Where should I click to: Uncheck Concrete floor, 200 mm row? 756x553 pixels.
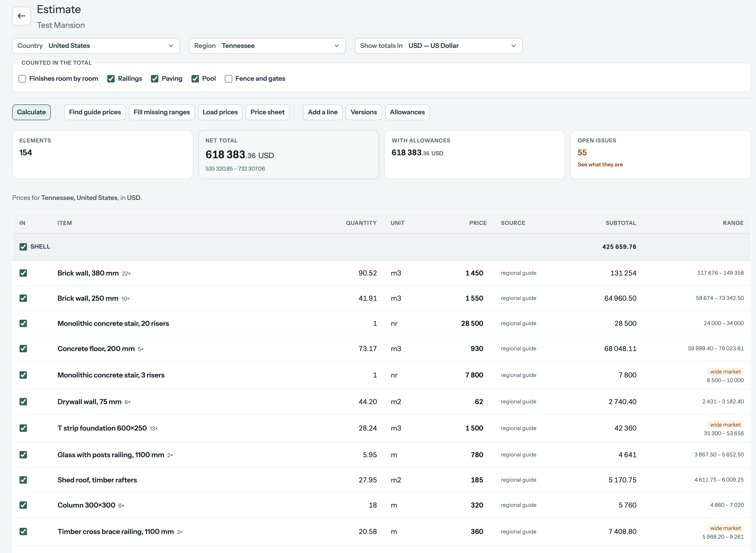pyautogui.click(x=23, y=348)
